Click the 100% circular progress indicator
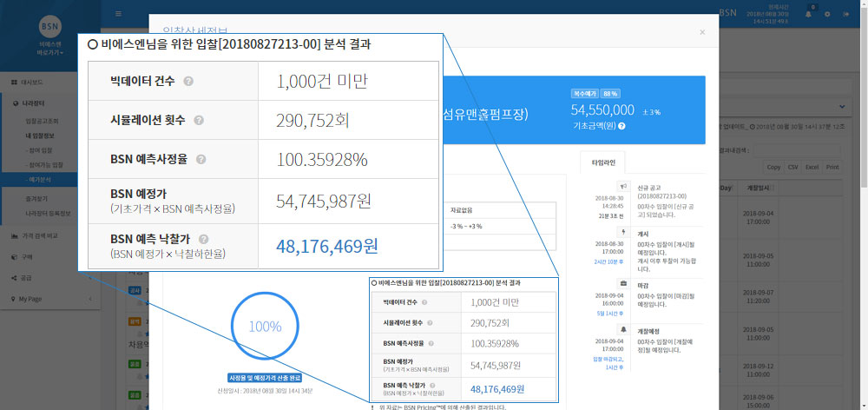 tap(265, 327)
